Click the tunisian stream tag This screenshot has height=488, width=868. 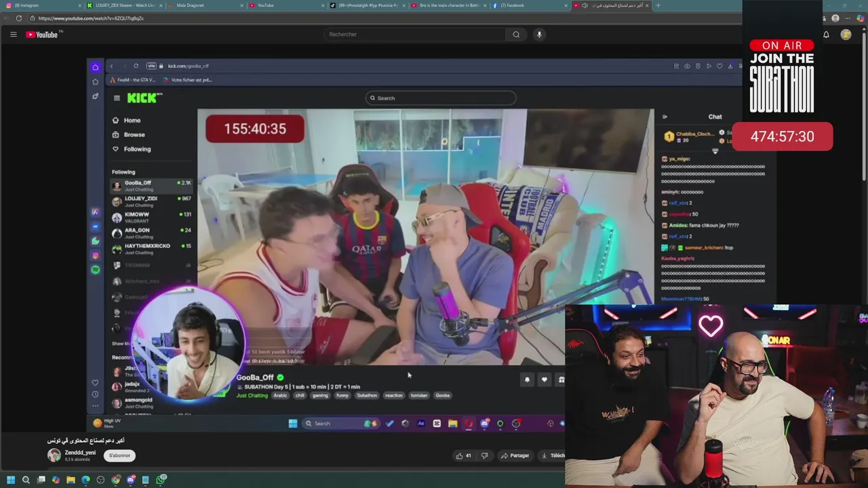pos(419,395)
